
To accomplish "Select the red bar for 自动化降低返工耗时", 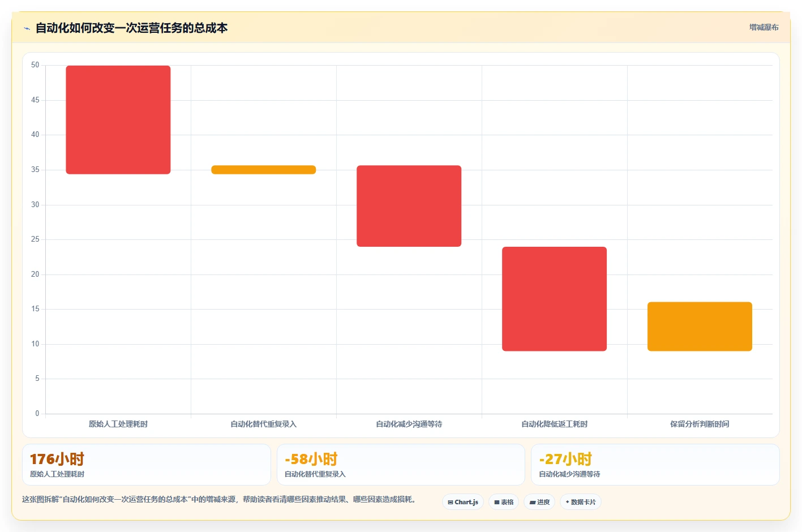I will tap(555, 299).
